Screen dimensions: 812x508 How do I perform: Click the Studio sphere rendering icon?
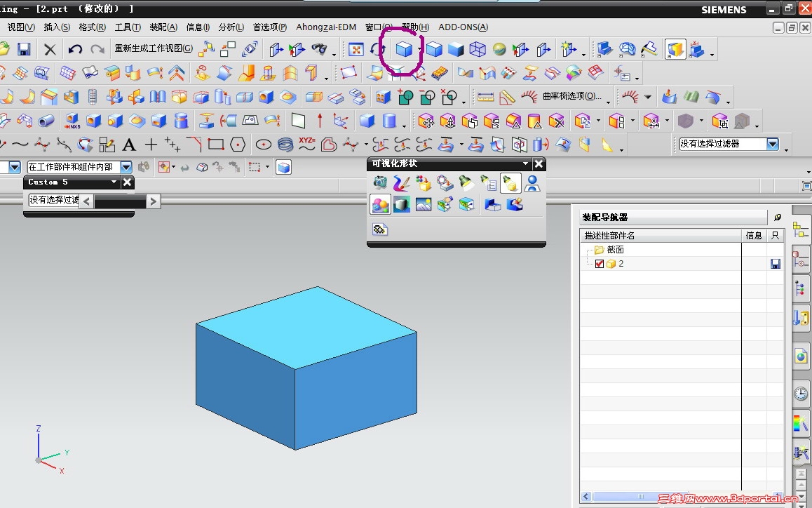coord(499,49)
